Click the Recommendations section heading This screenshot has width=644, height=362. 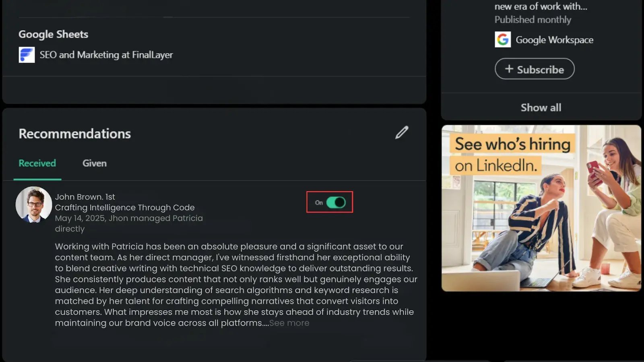[x=74, y=134]
